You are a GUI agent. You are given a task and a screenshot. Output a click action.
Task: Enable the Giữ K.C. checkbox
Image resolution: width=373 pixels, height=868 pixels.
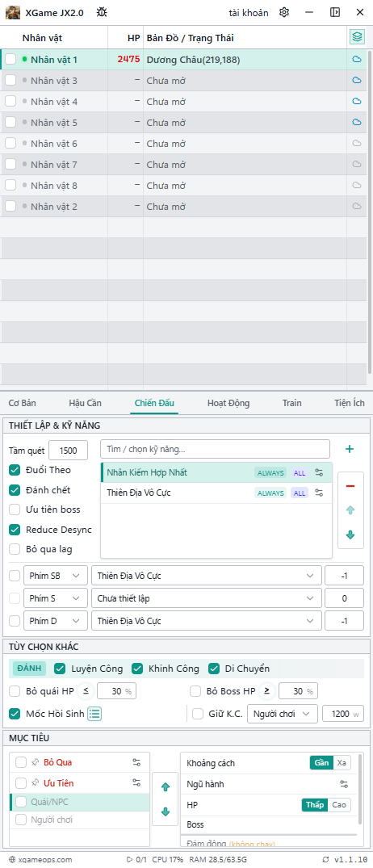(198, 714)
